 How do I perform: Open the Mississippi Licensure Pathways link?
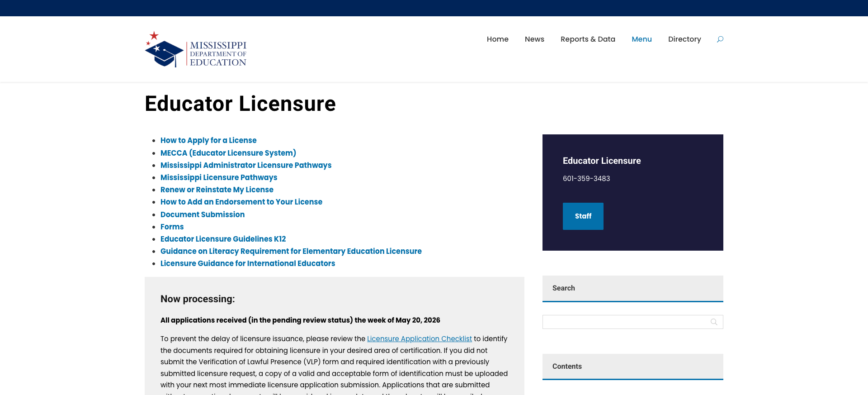(x=219, y=177)
